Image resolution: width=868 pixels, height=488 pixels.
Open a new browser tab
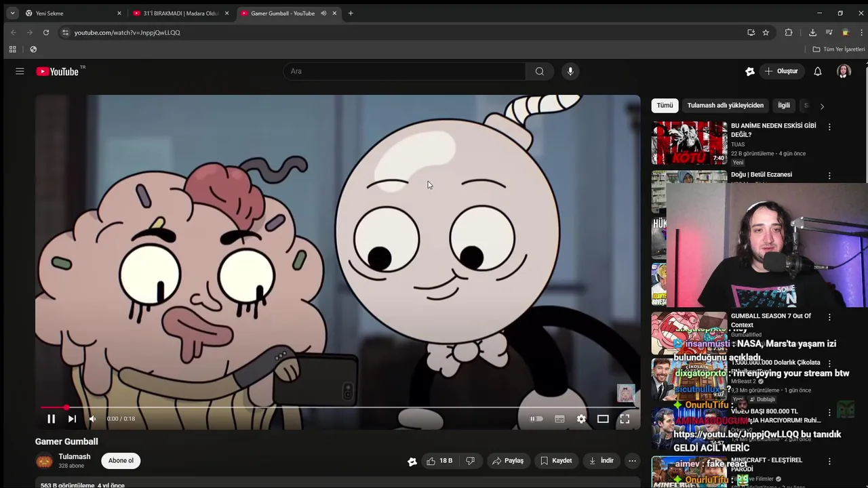point(351,13)
